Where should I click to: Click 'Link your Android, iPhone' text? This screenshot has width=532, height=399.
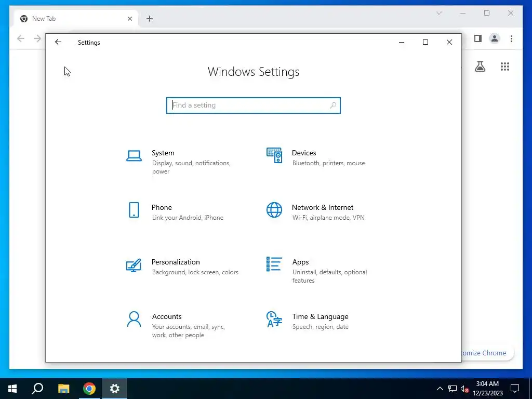188,218
